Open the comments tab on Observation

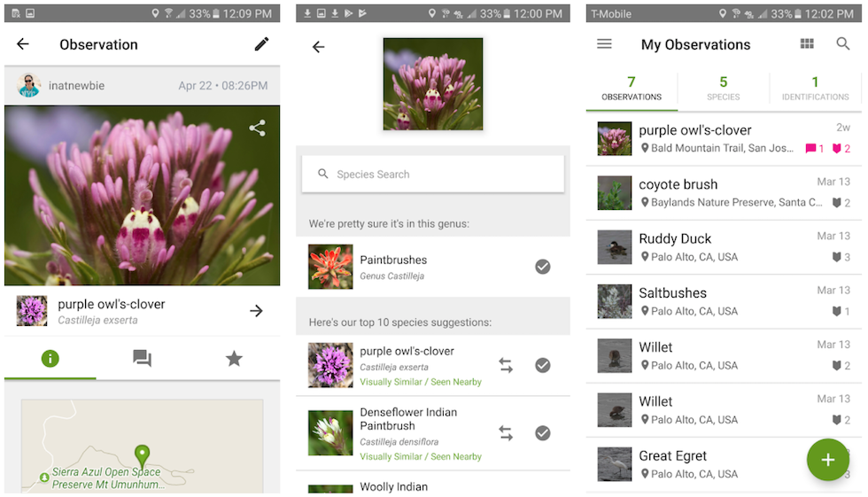click(x=142, y=358)
